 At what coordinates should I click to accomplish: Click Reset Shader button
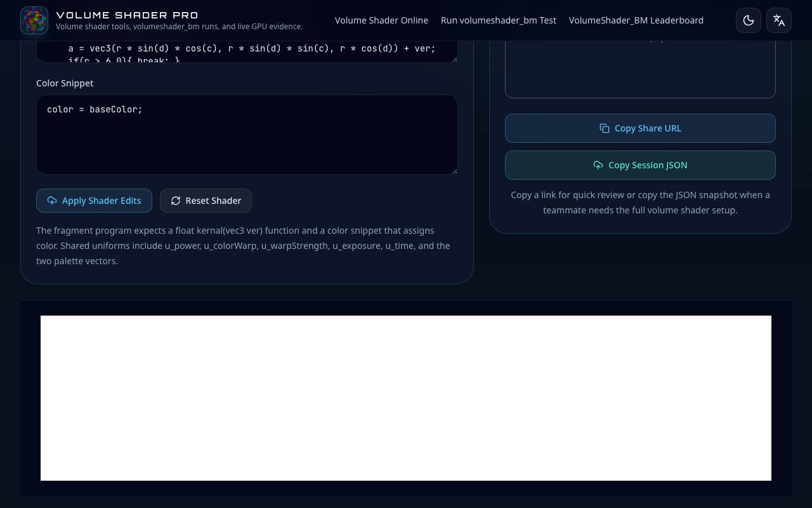point(206,201)
